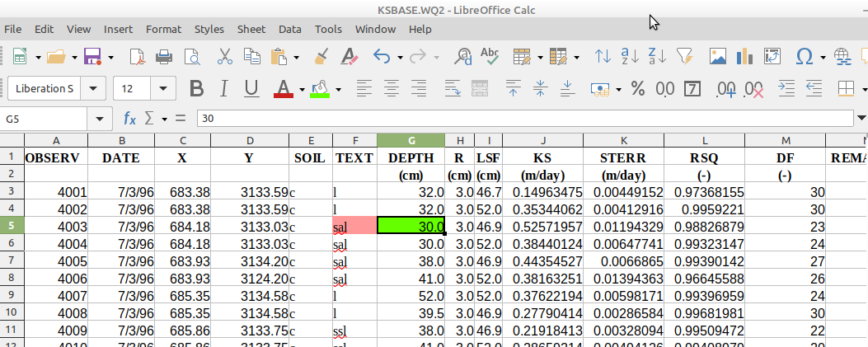Open Name Box dropdown arrow
The image size is (868, 347).
(100, 119)
